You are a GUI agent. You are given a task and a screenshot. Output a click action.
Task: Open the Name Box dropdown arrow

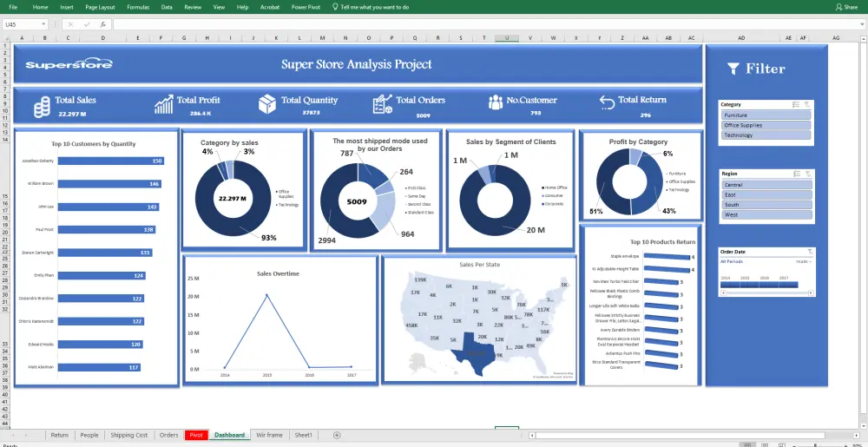point(43,24)
